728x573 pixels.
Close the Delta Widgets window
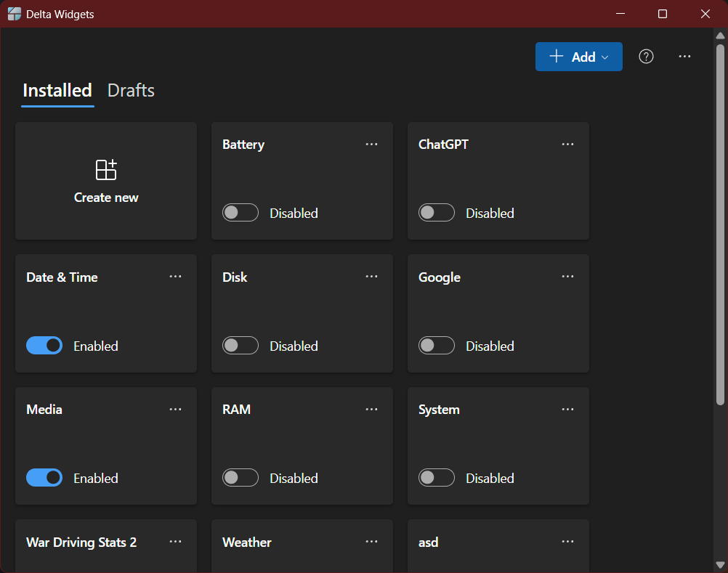coord(705,14)
